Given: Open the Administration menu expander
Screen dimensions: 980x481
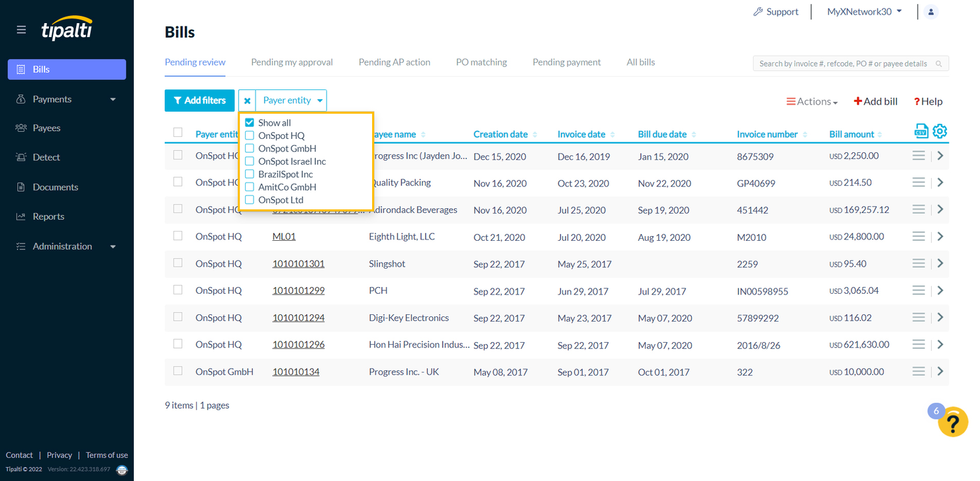Looking at the screenshot, I should click(63, 246).
